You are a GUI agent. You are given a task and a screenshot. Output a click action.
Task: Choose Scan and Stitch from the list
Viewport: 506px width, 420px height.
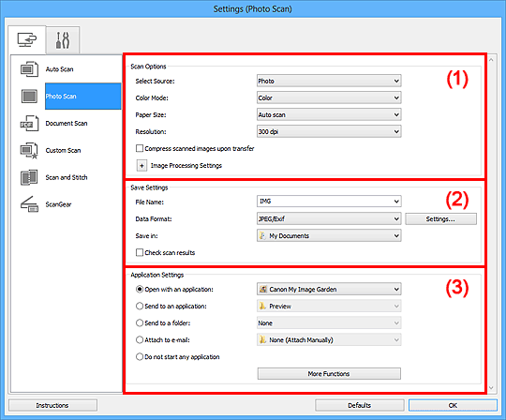(67, 177)
